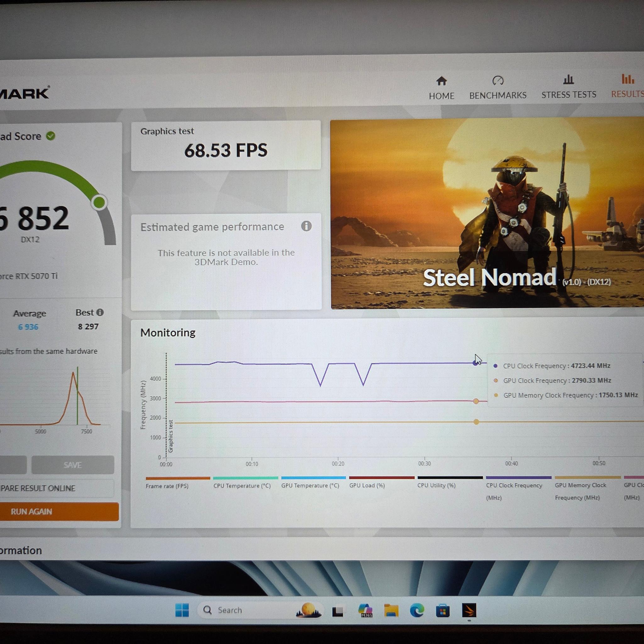Click the Best score 8 297 value
Image resolution: width=644 pixels, height=644 pixels.
coord(88,326)
